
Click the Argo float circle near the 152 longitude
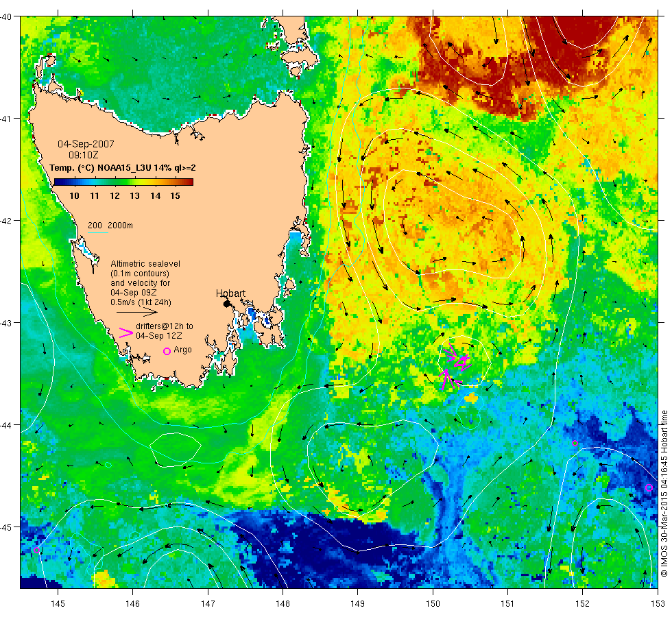575,443
